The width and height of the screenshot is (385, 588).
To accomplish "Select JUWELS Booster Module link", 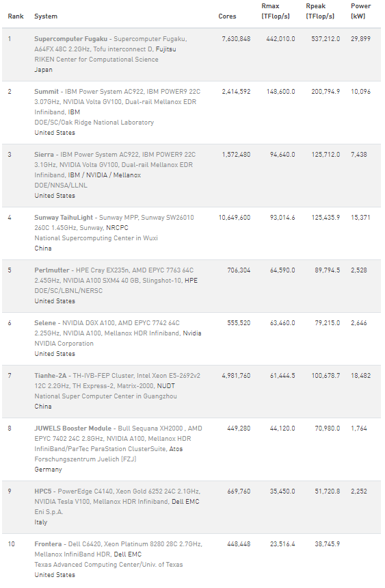I will [x=72, y=429].
